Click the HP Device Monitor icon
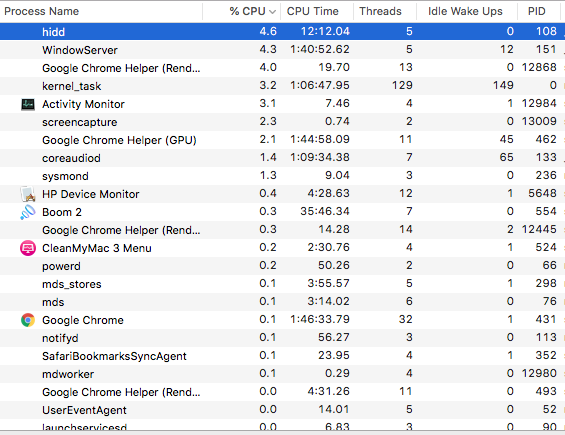 pos(28,194)
